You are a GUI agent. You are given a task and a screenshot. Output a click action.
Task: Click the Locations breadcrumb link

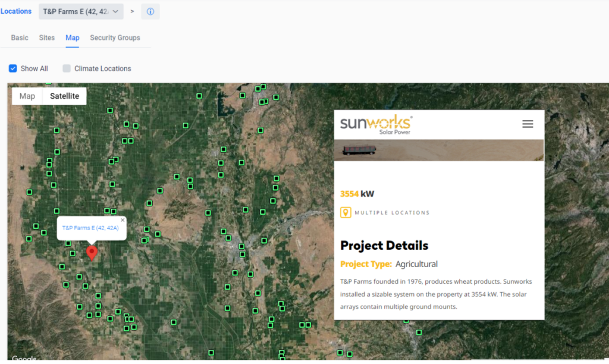tap(16, 11)
